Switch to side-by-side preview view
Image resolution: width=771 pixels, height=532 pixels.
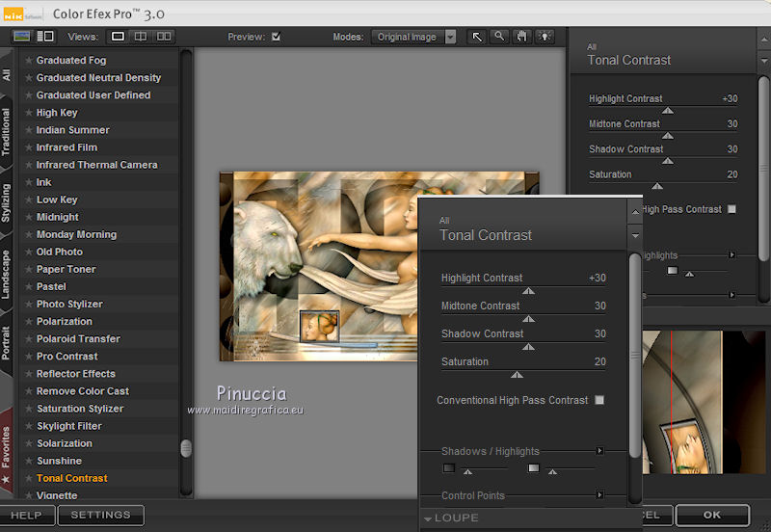click(164, 37)
